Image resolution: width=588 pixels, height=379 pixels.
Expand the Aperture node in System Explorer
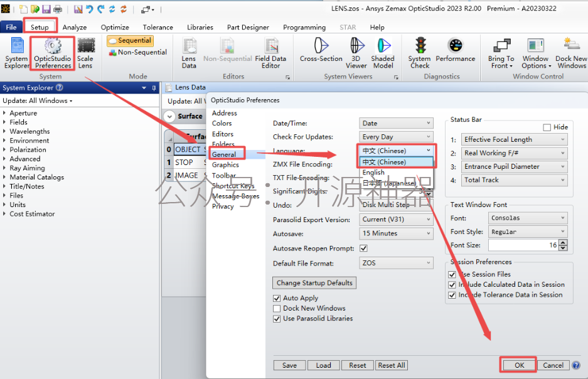pos(4,113)
